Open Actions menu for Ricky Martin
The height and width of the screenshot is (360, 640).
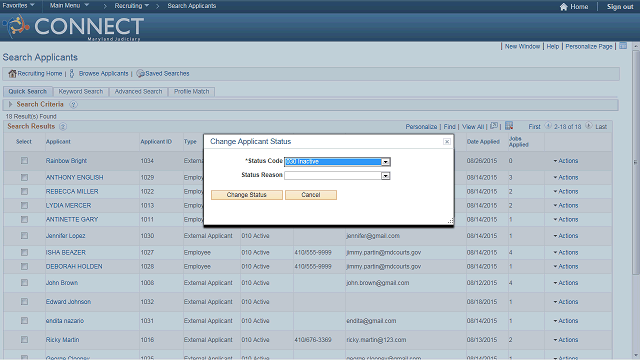click(x=566, y=340)
